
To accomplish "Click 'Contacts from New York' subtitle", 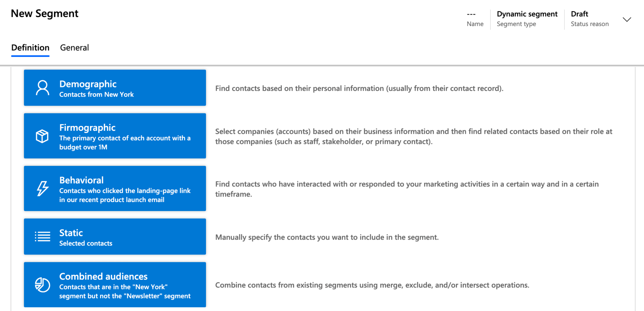I will 97,95.
